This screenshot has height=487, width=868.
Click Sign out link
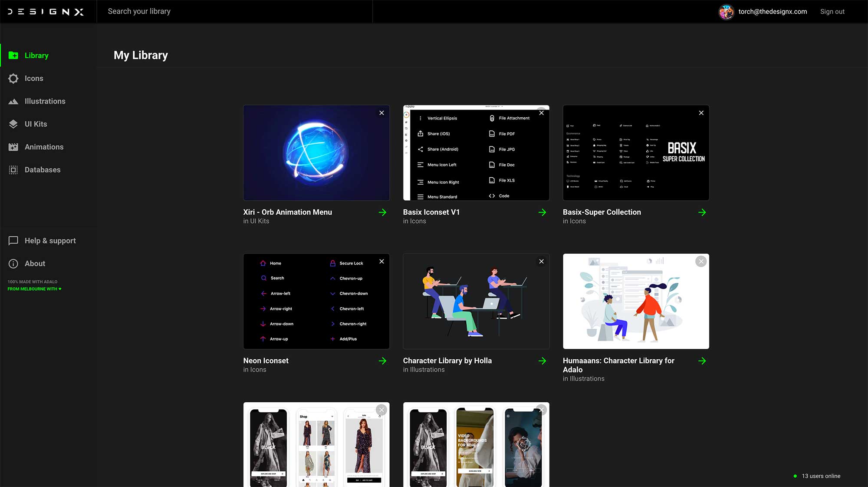[832, 12]
